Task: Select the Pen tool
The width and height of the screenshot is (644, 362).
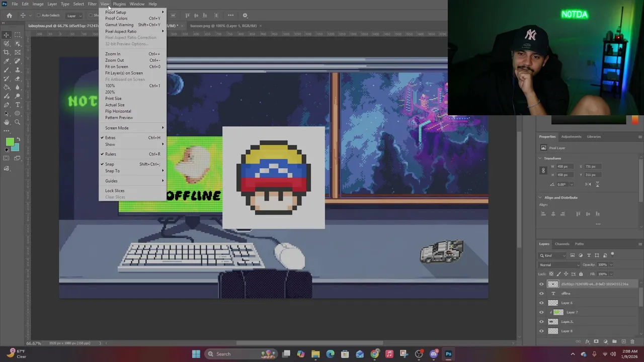Action: (7, 105)
